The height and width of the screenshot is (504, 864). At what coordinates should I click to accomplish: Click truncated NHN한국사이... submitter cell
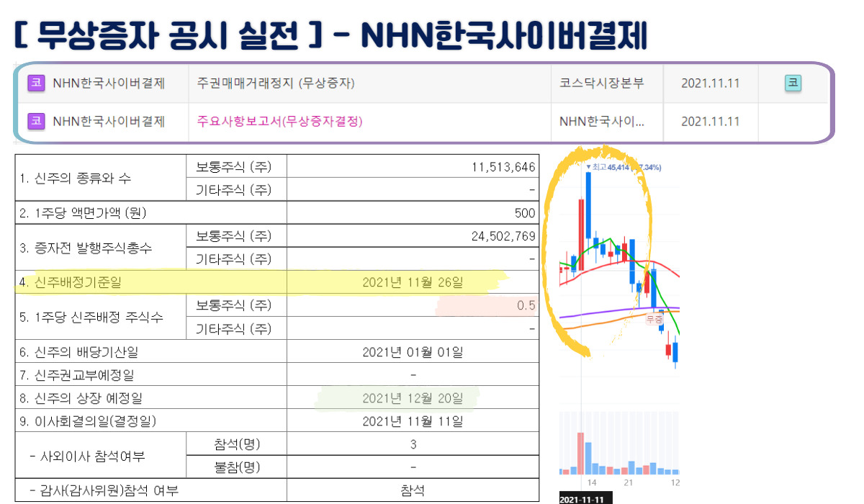tap(601, 122)
